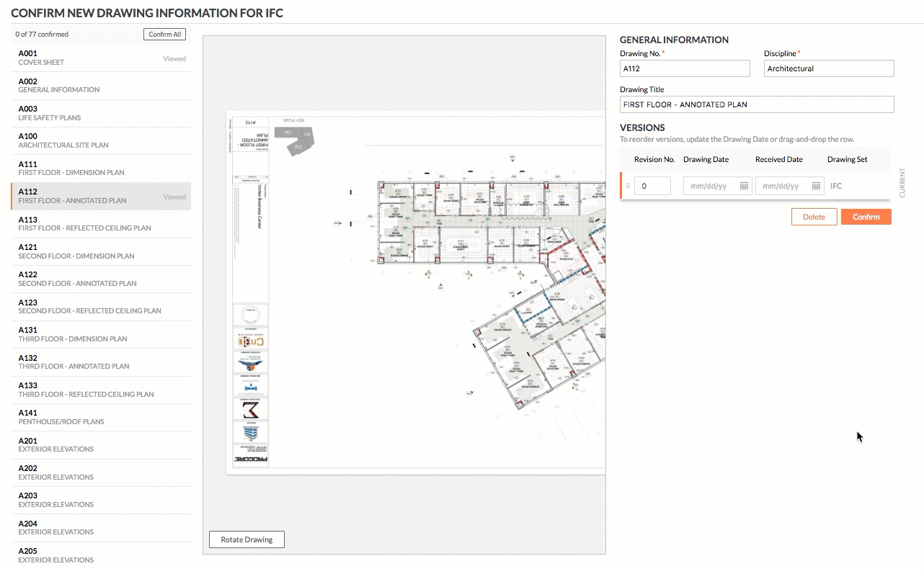Select A113 First Floor Reflected Ceiling Plan
Screen dimensions: 924x569
101,223
